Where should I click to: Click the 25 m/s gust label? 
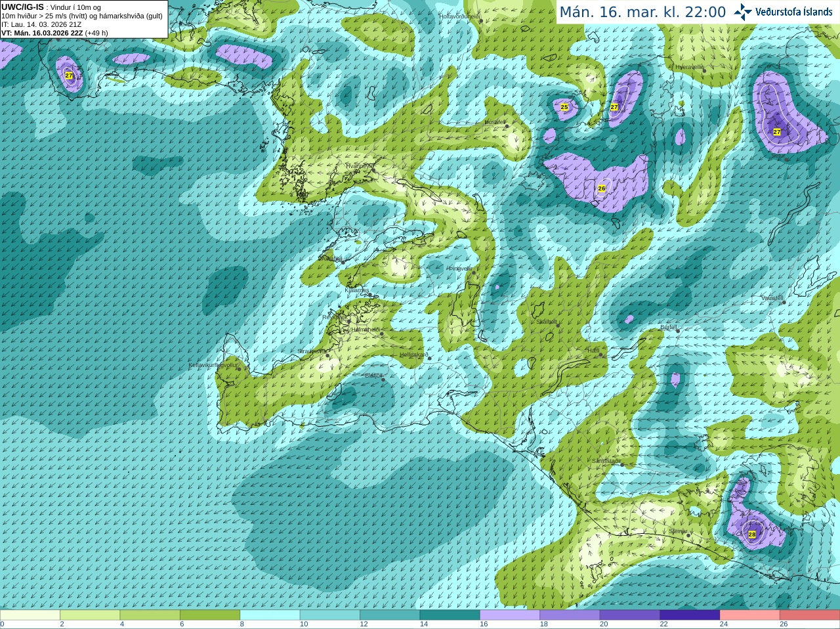564,106
